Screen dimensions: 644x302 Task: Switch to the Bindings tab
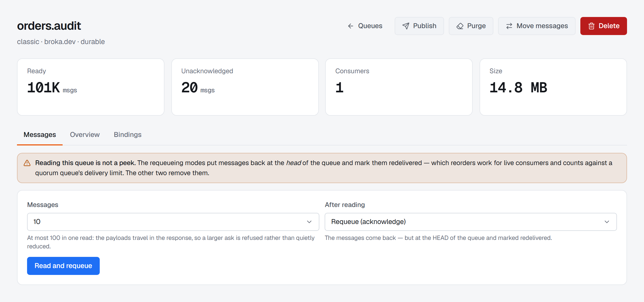pos(128,135)
